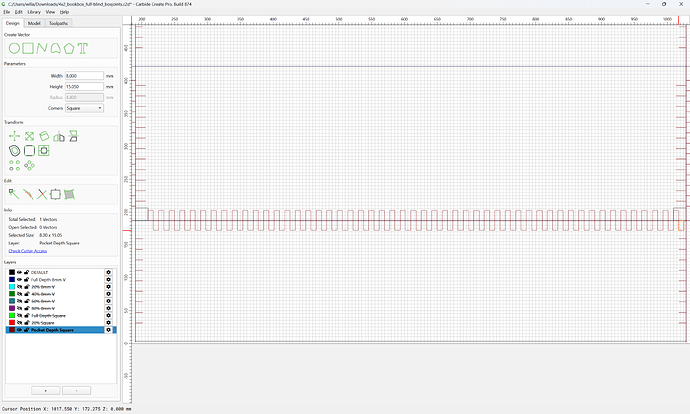
Task: Activate the Rotate transform tool
Action: 44,136
